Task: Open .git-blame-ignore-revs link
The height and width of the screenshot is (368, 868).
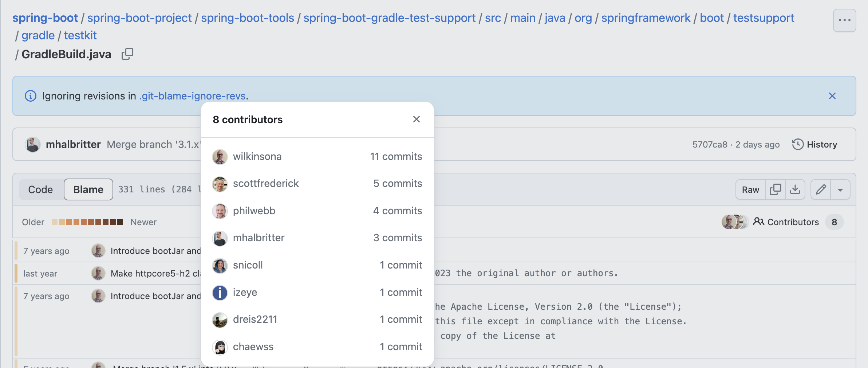Action: [192, 96]
